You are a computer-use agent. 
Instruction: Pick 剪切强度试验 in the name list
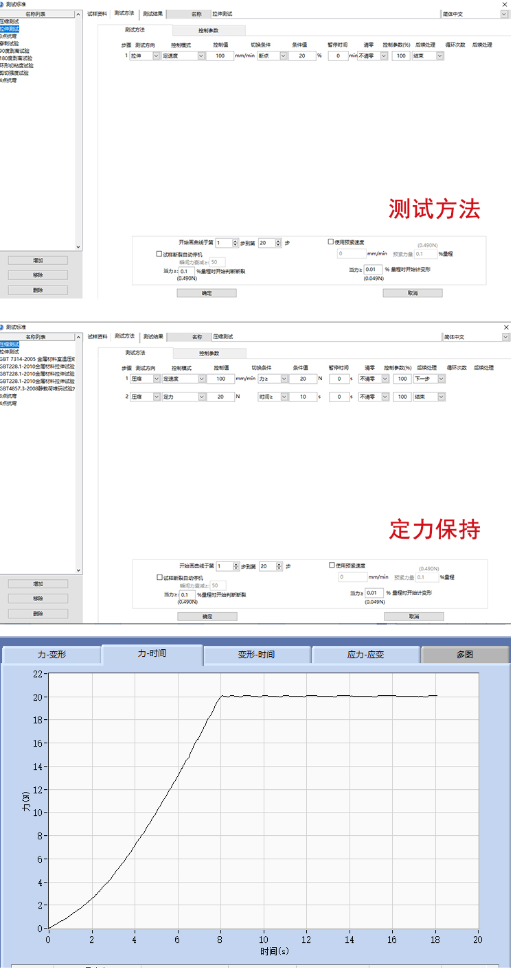tap(14, 73)
